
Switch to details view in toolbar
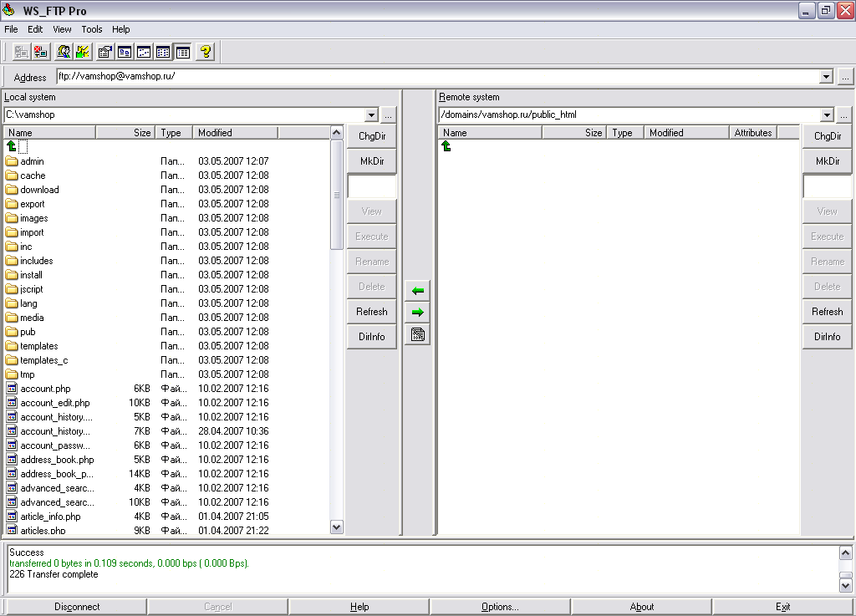[183, 52]
